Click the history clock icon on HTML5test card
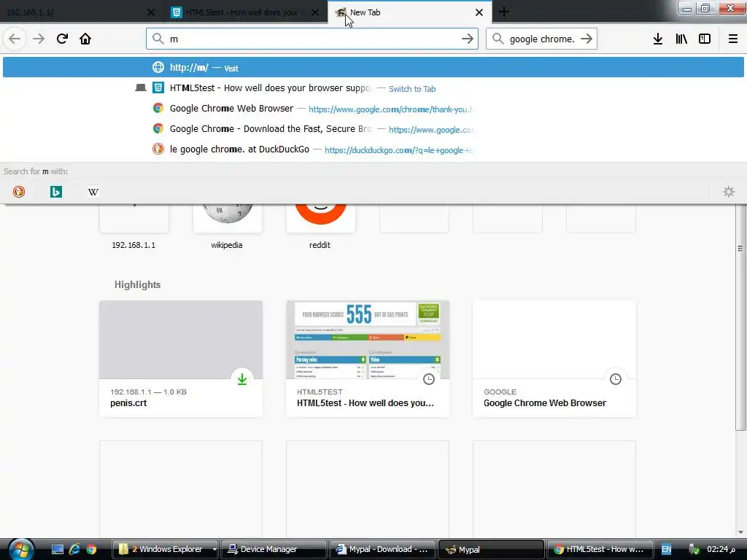 click(429, 379)
